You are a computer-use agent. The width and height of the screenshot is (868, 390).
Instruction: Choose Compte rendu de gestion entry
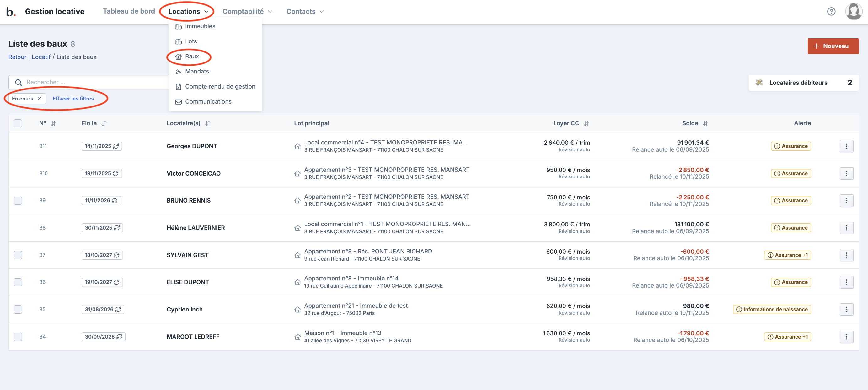(220, 87)
